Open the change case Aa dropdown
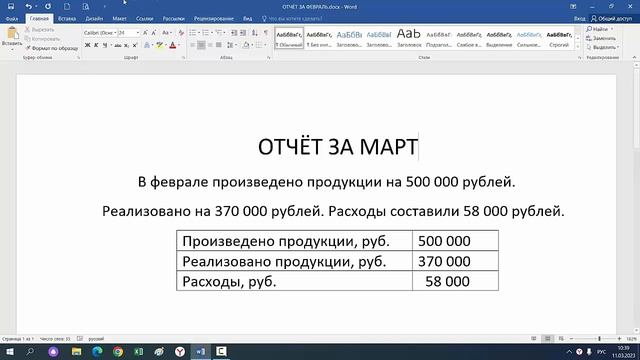 tap(167, 33)
